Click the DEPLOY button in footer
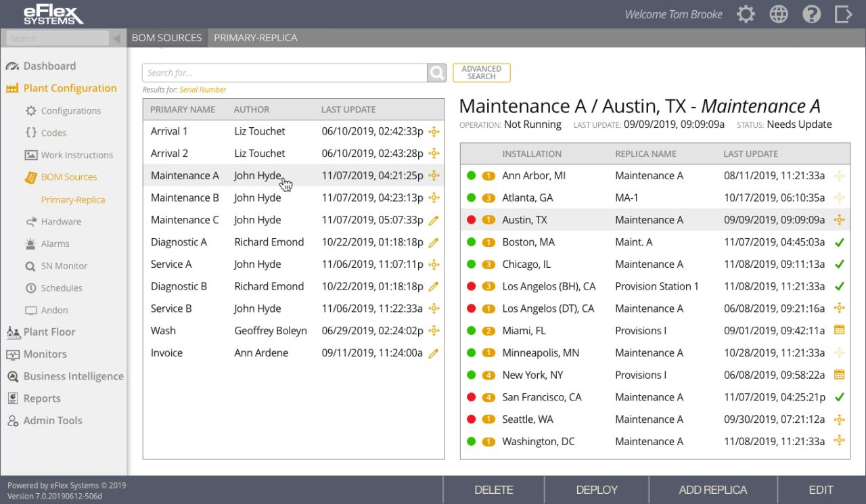Screen dimensions: 866x504 click(597, 490)
